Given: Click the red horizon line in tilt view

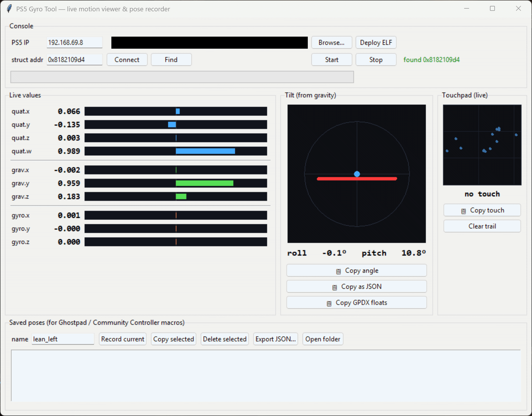Looking at the screenshot, I should point(357,179).
